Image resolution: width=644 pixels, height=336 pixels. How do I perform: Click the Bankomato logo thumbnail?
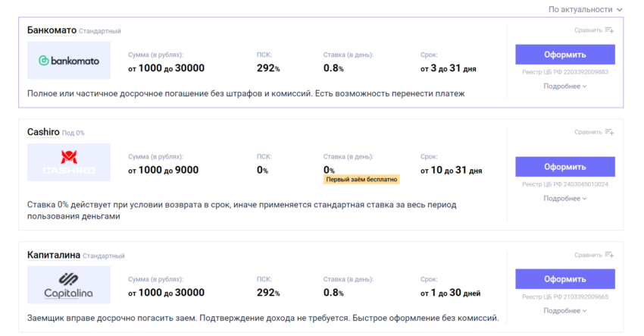pos(69,61)
